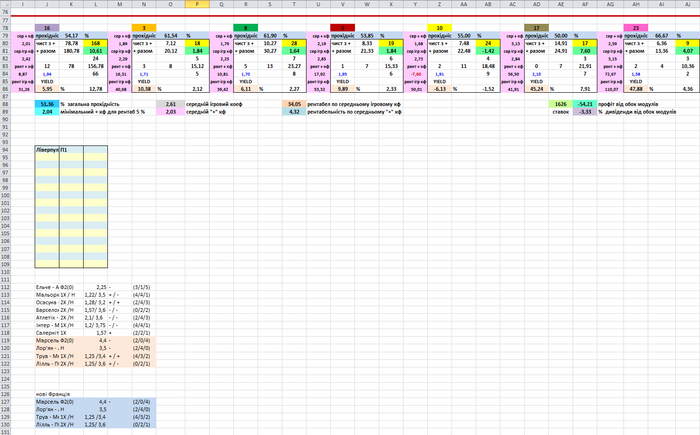Viewport: 700px width, 435px height.
Task: Click the yellow cell with value 168
Action: [95, 43]
